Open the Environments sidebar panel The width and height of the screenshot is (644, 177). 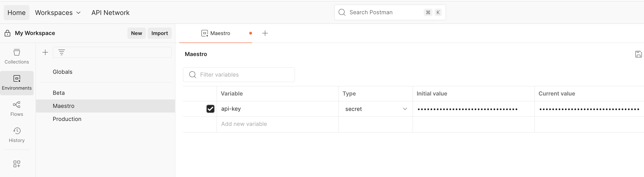[17, 83]
